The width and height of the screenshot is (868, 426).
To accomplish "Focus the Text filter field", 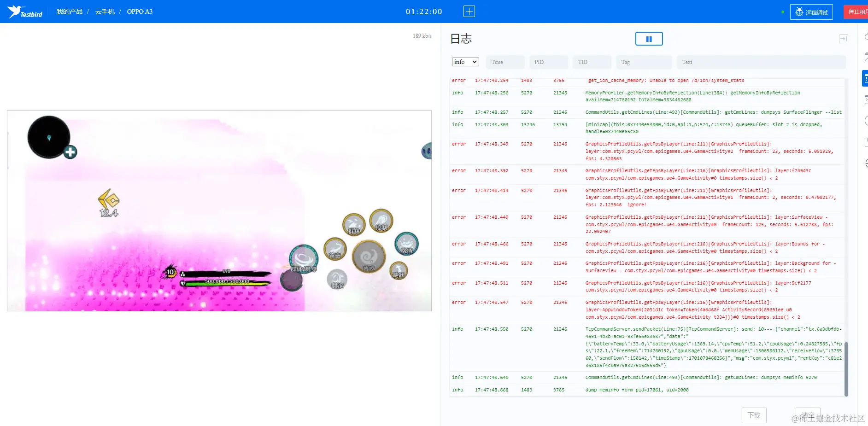I will (x=761, y=62).
